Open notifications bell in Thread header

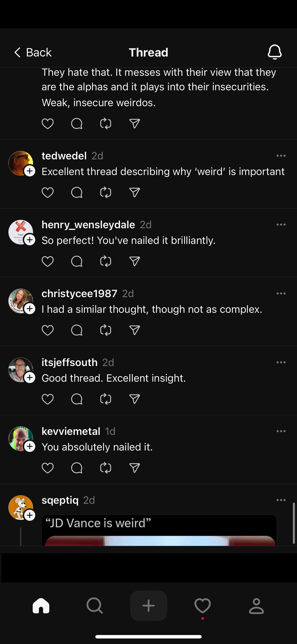coord(274,52)
